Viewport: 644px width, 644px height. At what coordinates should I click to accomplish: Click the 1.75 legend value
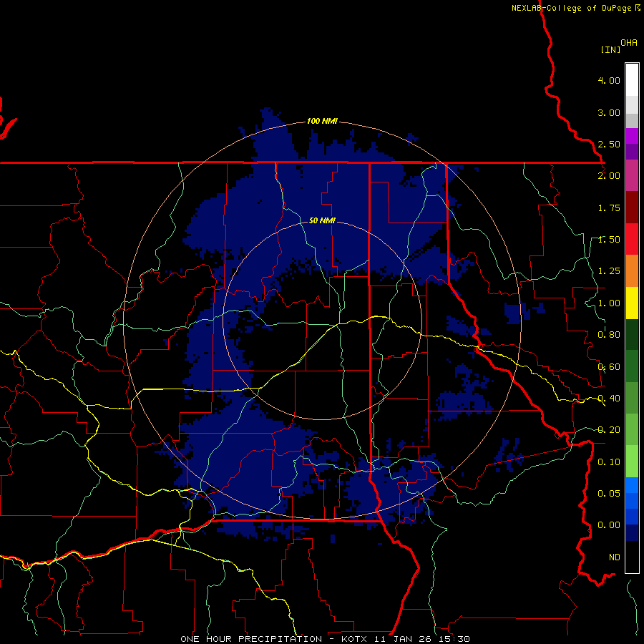tap(609, 208)
